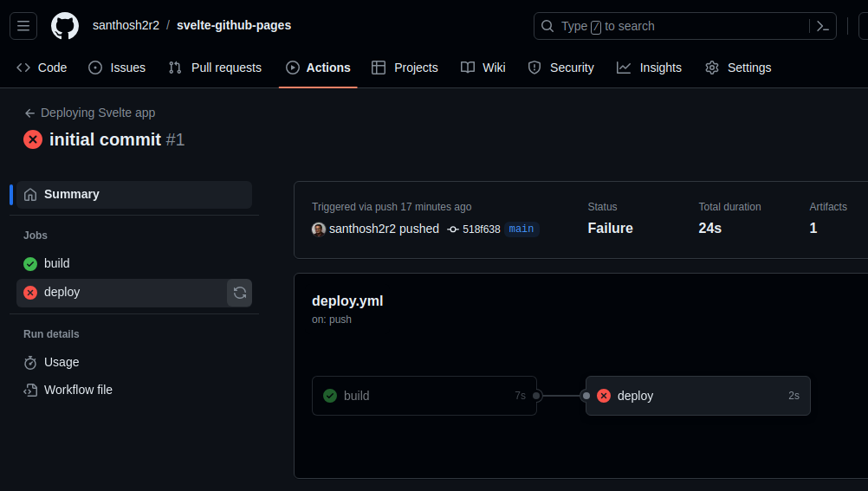The height and width of the screenshot is (491, 868).
Task: Open the build job in sidebar
Action: (134, 263)
